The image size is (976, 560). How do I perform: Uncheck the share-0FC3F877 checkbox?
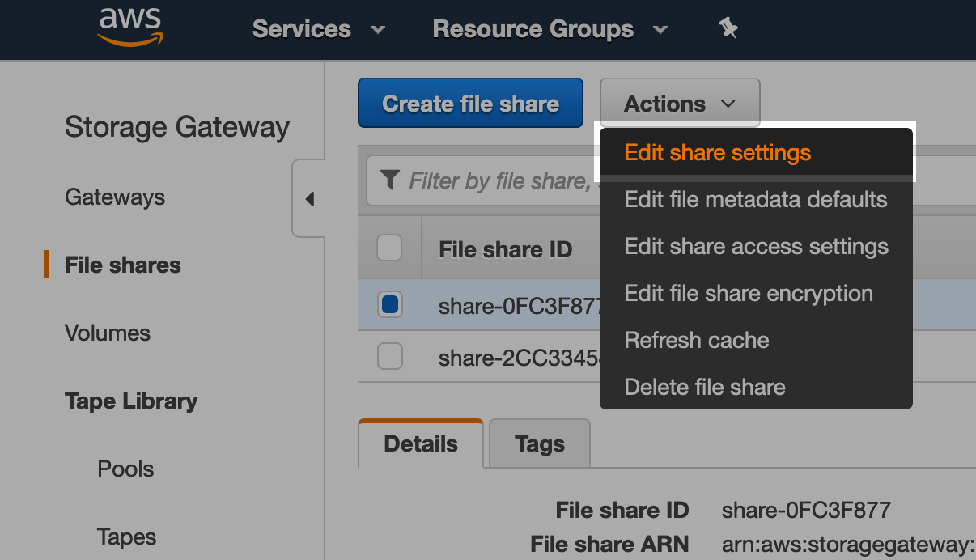[x=389, y=305]
